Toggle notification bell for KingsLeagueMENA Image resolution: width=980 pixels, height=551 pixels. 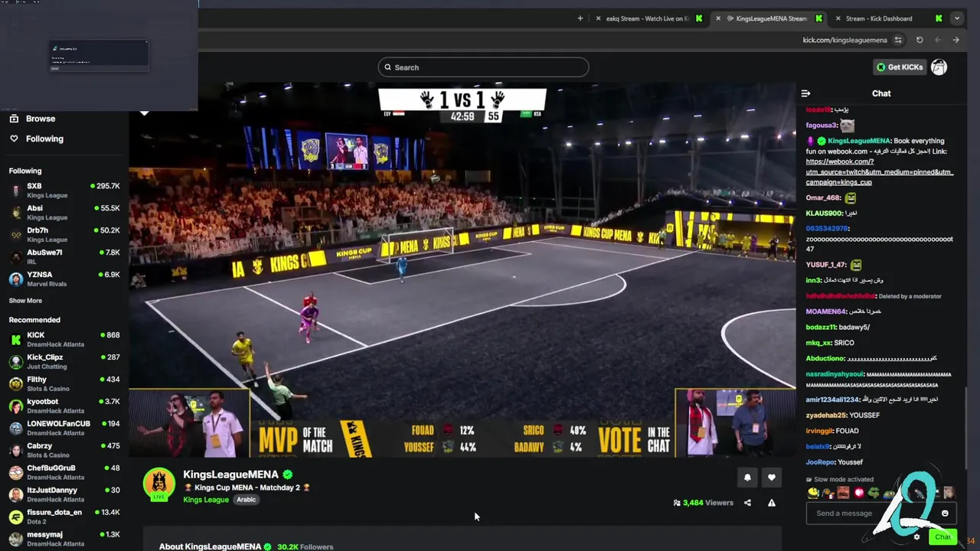pos(747,478)
